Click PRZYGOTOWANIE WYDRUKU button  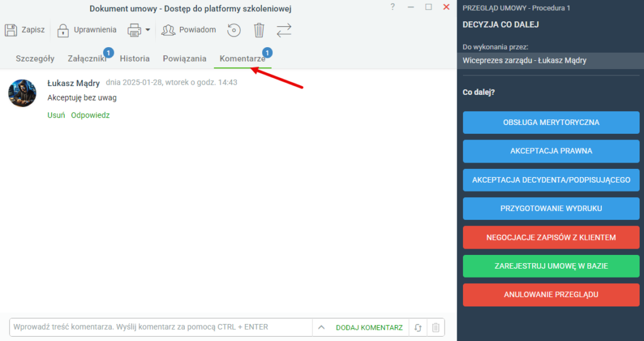551,208
